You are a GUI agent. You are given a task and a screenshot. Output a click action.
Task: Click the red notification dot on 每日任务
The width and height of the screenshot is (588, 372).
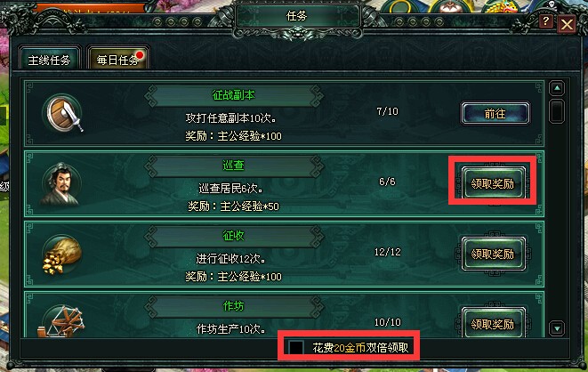pyautogui.click(x=140, y=55)
